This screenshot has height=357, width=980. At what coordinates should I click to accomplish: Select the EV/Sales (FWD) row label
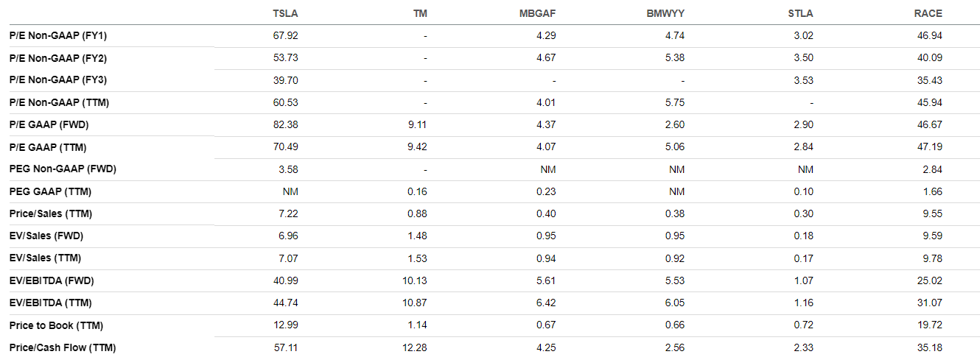click(46, 236)
